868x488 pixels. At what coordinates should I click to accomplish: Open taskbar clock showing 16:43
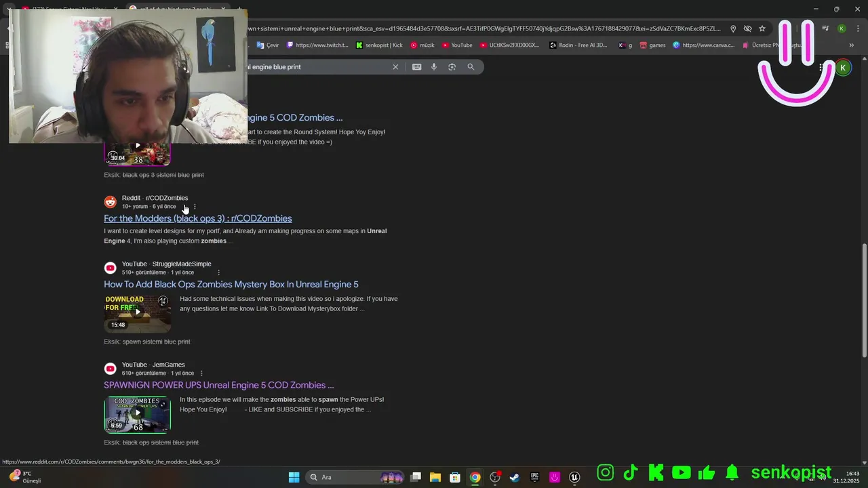[846, 477]
